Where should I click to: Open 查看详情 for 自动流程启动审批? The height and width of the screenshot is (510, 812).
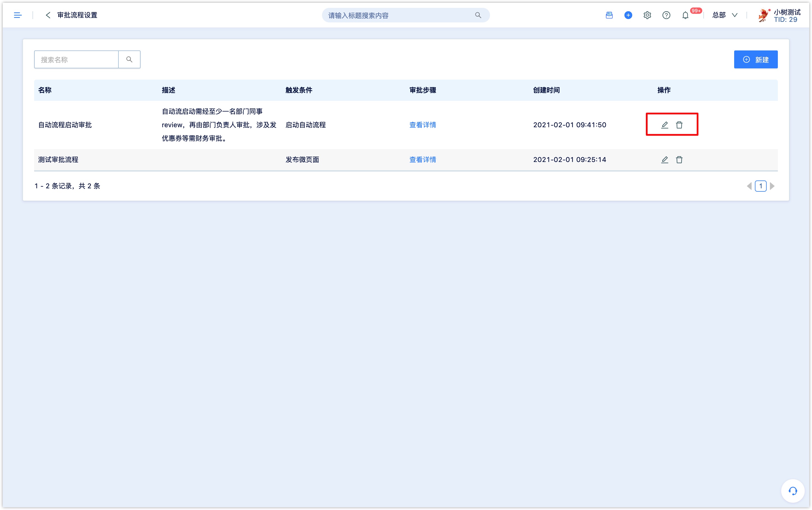423,125
